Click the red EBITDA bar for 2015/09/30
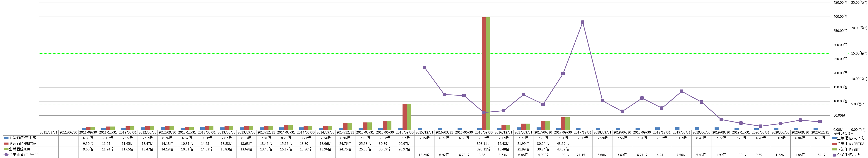 (x=405, y=117)
